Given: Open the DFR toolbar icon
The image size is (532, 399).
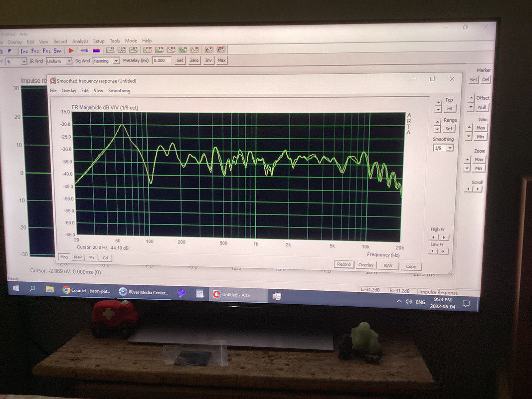Looking at the screenshot, I should click(122, 50).
